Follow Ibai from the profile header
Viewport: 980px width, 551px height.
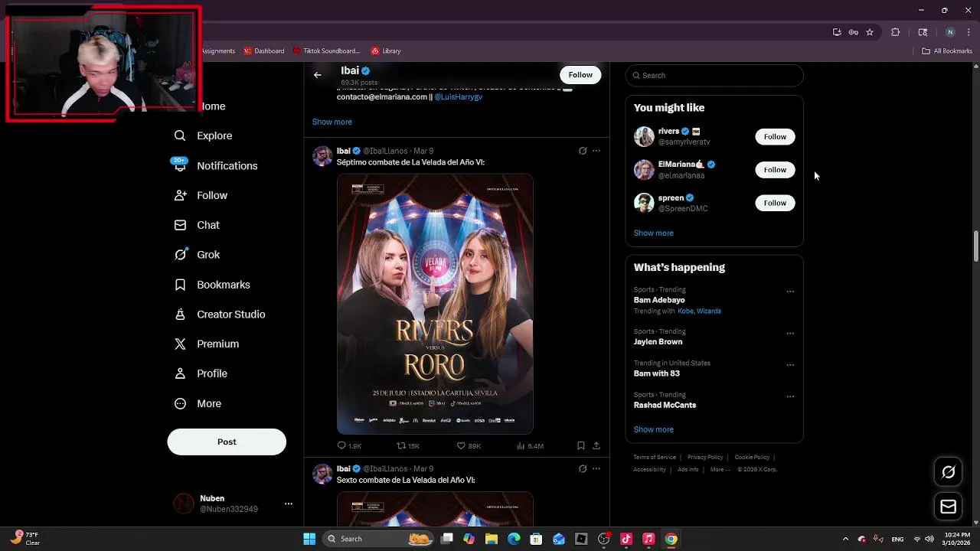[580, 74]
